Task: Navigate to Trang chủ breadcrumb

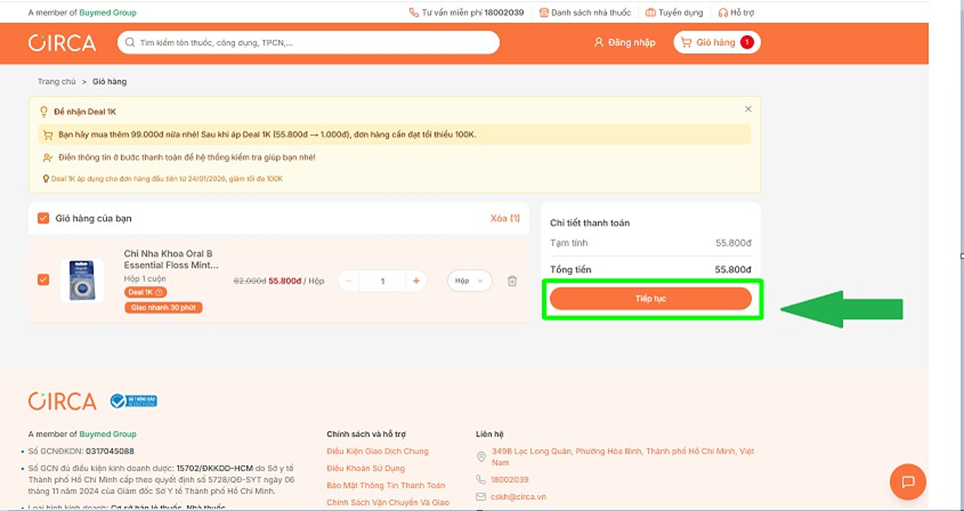Action: [57, 81]
